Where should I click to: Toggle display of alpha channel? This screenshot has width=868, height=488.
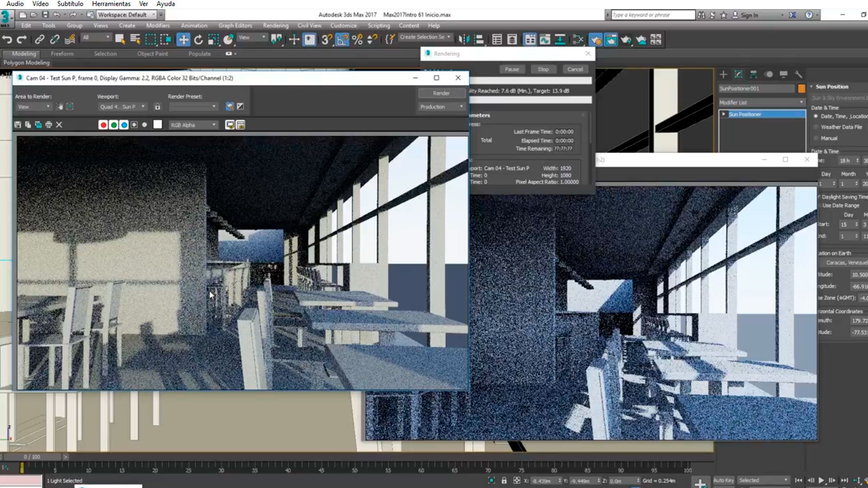pos(134,125)
